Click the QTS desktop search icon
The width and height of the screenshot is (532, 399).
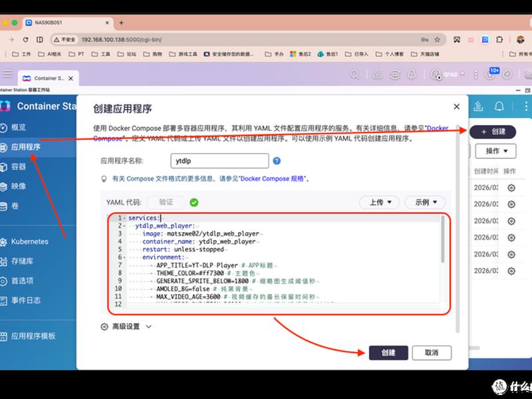point(354,74)
